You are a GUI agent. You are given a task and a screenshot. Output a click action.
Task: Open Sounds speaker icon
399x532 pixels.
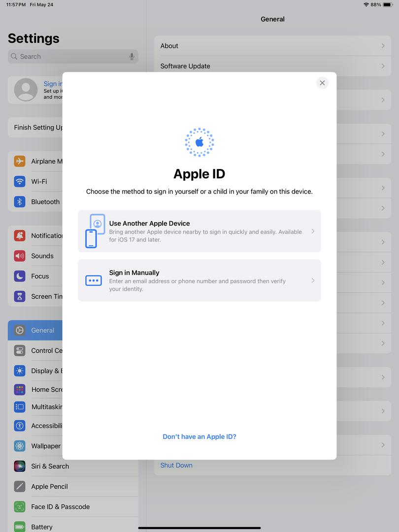click(20, 256)
